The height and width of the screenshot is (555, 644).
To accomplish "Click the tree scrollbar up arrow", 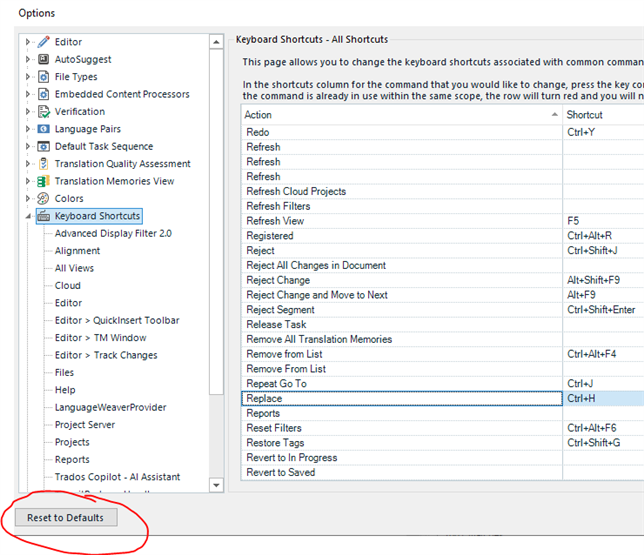I will tap(216, 42).
